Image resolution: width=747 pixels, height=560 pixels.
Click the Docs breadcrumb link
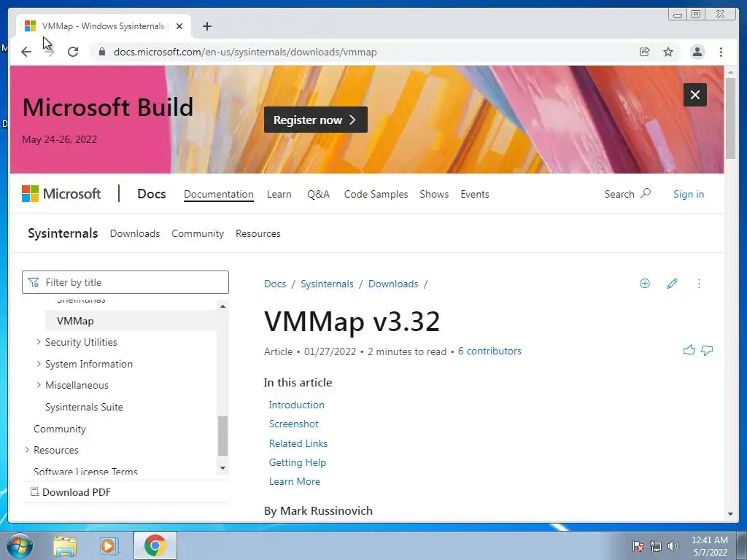coord(275,284)
